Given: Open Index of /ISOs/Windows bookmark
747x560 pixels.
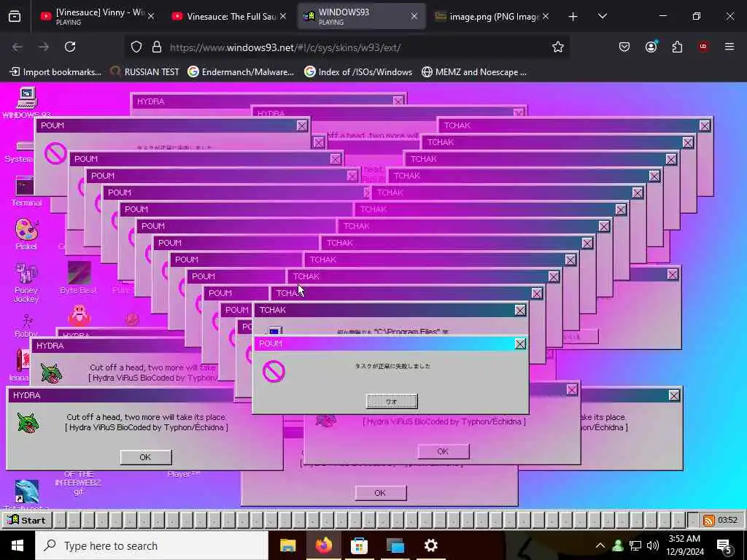Looking at the screenshot, I should click(x=359, y=72).
